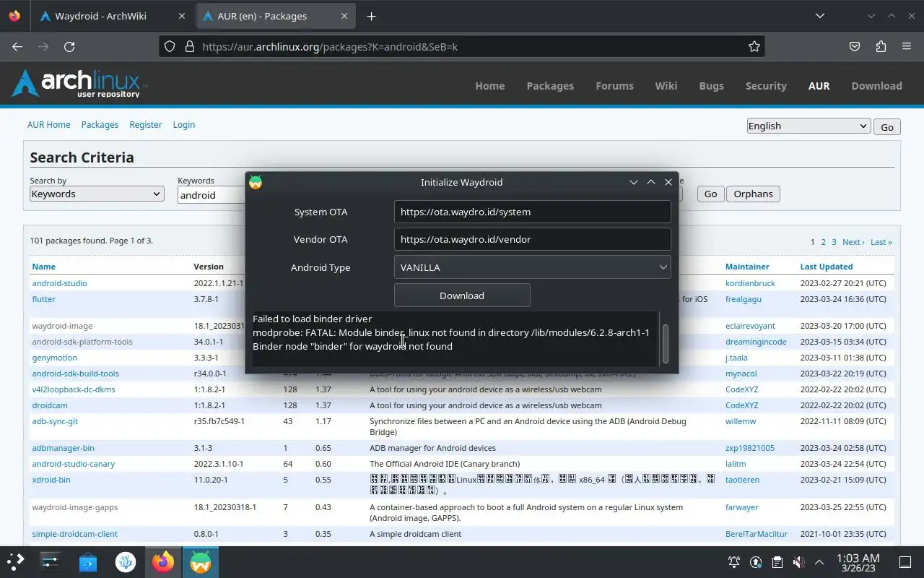
Task: Open Forums in Arch navigation
Action: point(614,85)
